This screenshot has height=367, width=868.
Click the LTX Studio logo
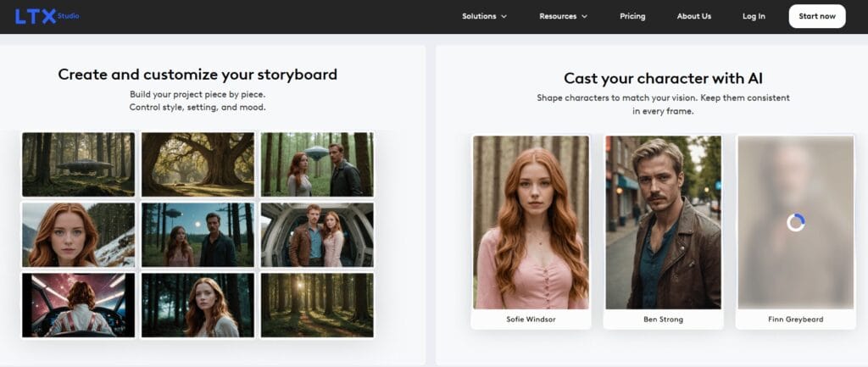pos(47,17)
